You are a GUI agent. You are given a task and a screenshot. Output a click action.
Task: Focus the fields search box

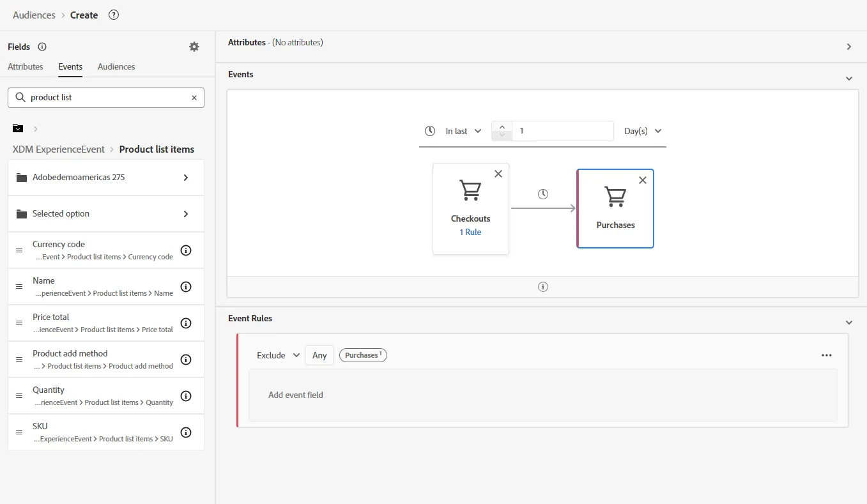point(106,98)
